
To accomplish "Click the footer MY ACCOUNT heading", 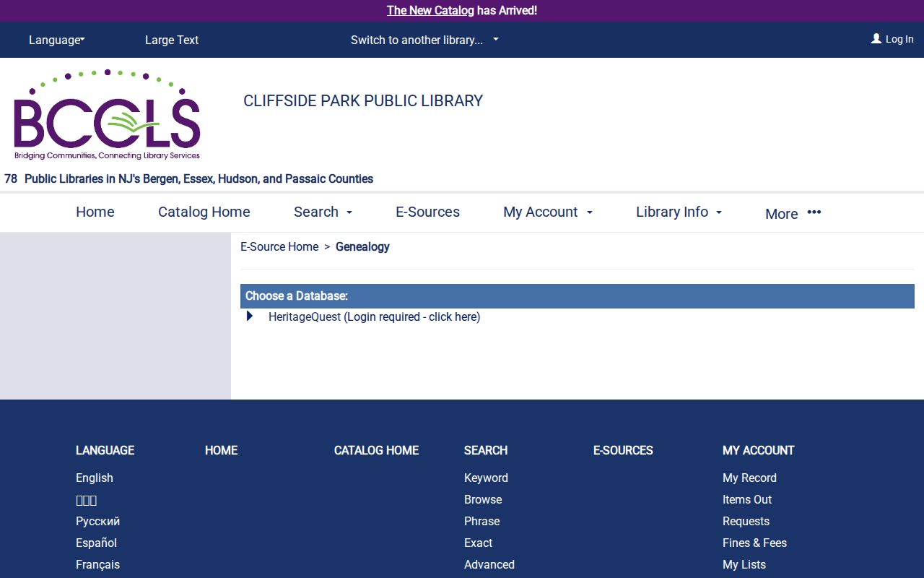I will click(758, 450).
